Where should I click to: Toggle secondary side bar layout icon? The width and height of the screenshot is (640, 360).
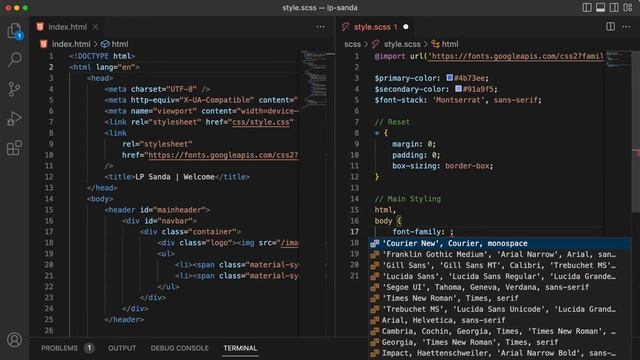[614, 7]
